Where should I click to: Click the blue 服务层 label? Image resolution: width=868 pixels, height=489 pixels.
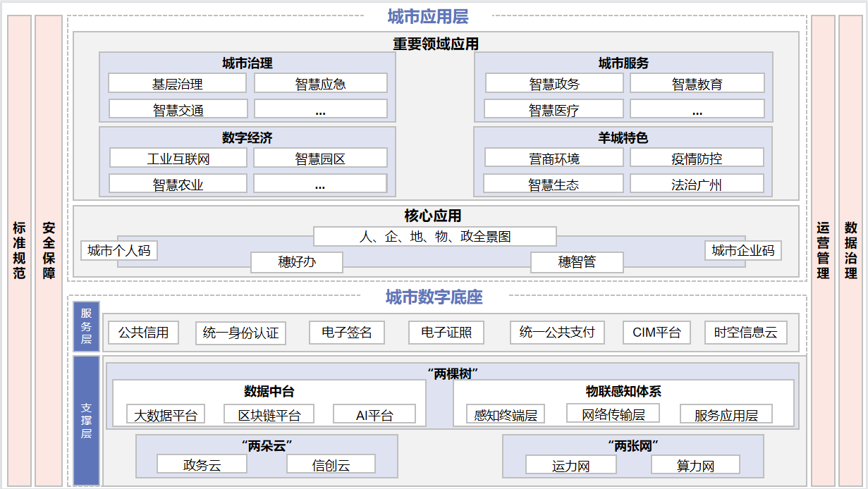(x=86, y=326)
